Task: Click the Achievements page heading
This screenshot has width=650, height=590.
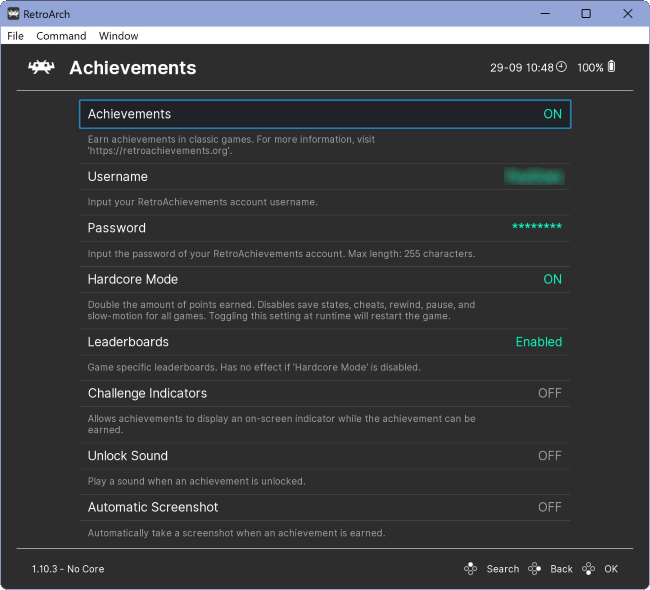Action: [133, 68]
